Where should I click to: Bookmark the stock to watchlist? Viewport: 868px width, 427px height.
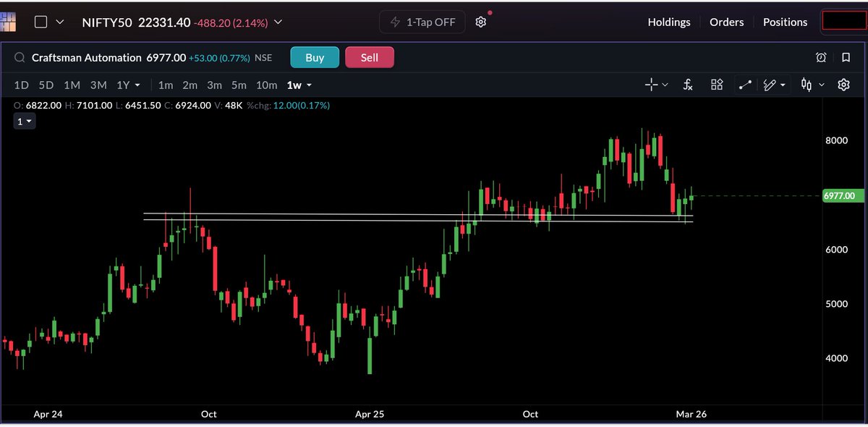pos(846,58)
